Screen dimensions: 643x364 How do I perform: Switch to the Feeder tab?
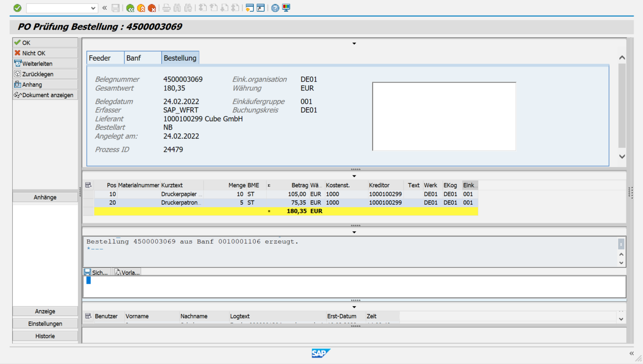point(99,58)
